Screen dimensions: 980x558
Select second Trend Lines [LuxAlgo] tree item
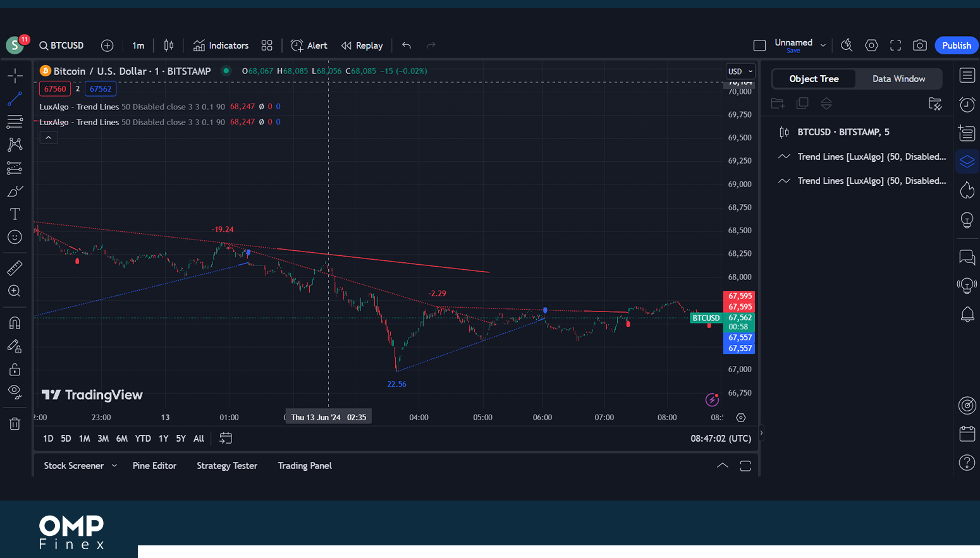pos(857,181)
